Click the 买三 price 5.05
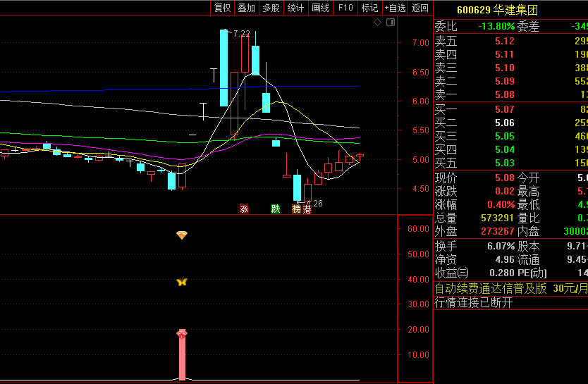The image size is (588, 384). 504,137
